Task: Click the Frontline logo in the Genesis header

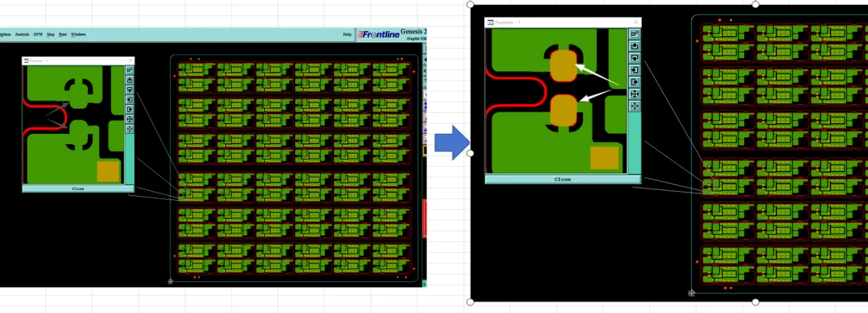Action: point(378,34)
